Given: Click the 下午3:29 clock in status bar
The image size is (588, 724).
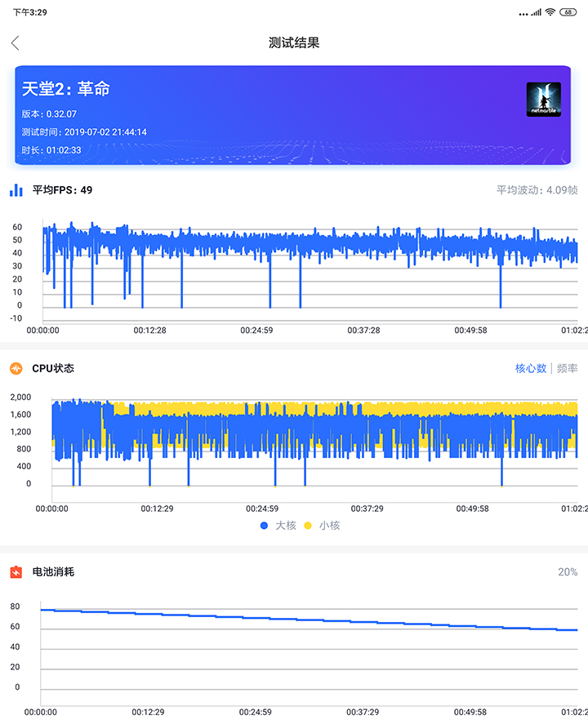Looking at the screenshot, I should tap(30, 12).
